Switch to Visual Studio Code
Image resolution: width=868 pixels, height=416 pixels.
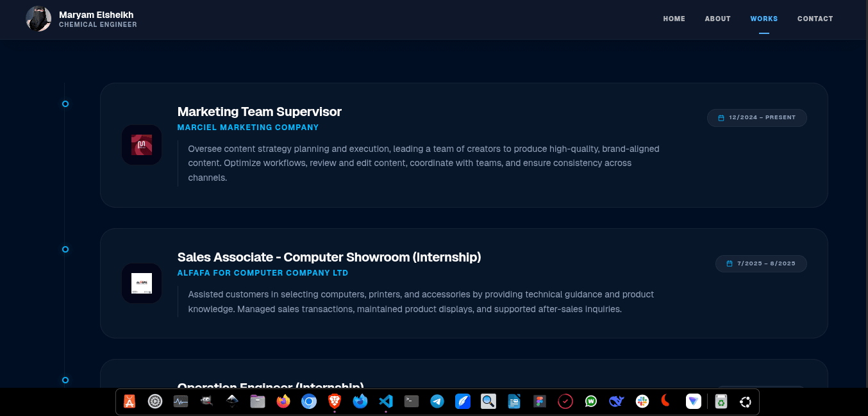386,402
